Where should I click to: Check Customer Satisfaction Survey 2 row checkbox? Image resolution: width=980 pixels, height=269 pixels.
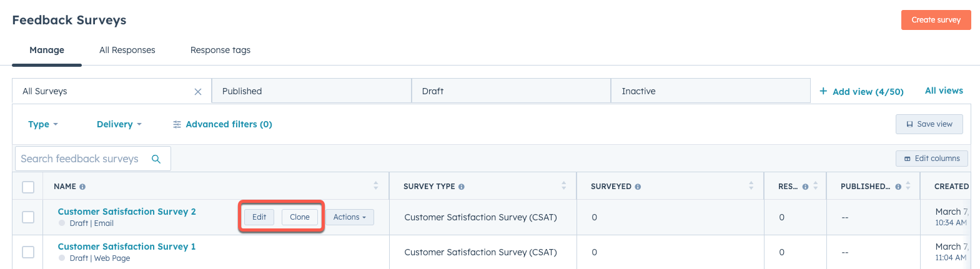coord(28,217)
